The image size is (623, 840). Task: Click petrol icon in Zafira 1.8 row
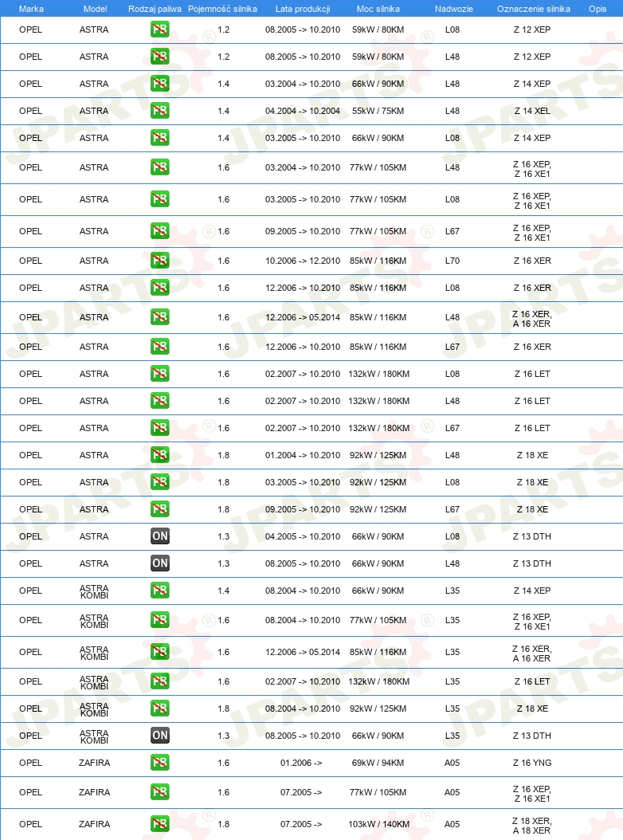pos(159,824)
